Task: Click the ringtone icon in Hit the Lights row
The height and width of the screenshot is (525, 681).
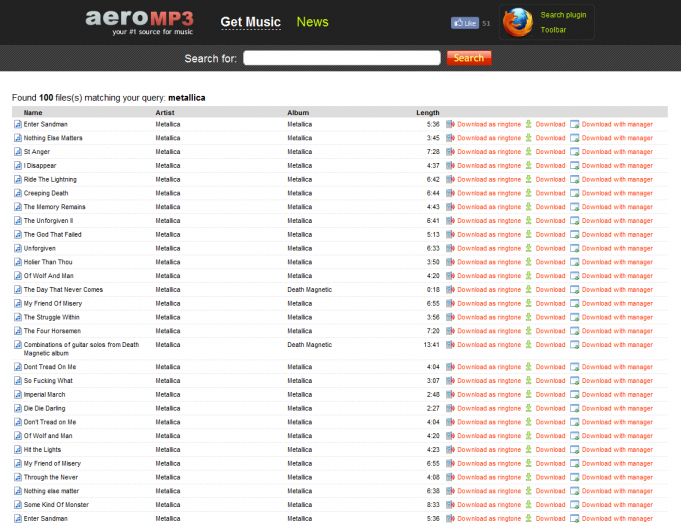Action: pos(450,449)
